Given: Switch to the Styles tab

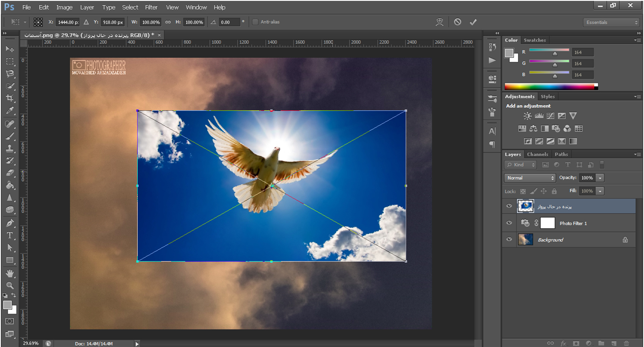Looking at the screenshot, I should (548, 96).
